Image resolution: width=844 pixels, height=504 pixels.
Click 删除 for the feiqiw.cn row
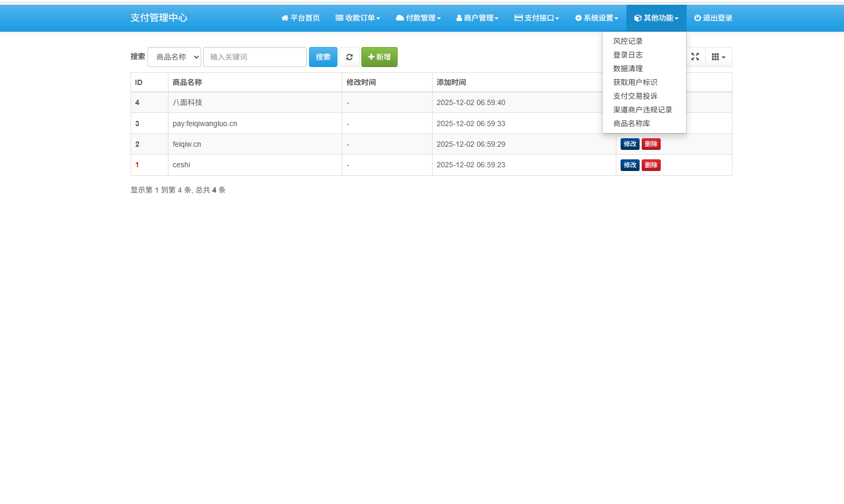[x=651, y=144]
